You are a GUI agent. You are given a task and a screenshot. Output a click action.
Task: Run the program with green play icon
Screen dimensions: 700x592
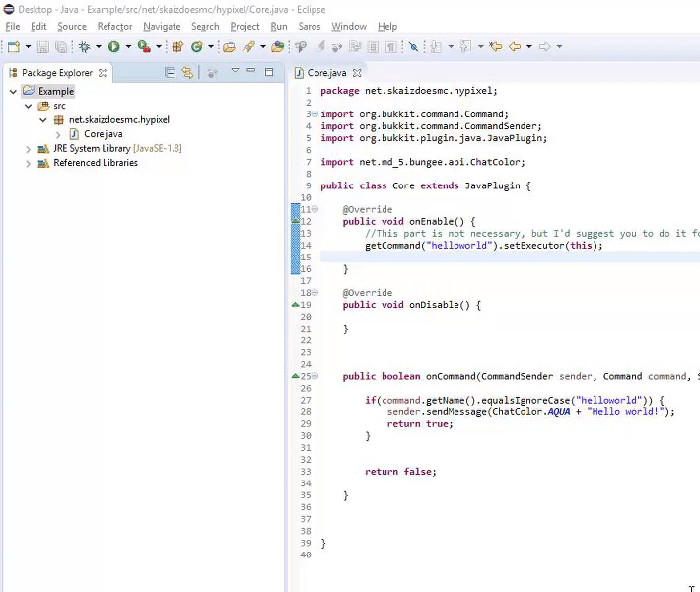[x=113, y=47]
